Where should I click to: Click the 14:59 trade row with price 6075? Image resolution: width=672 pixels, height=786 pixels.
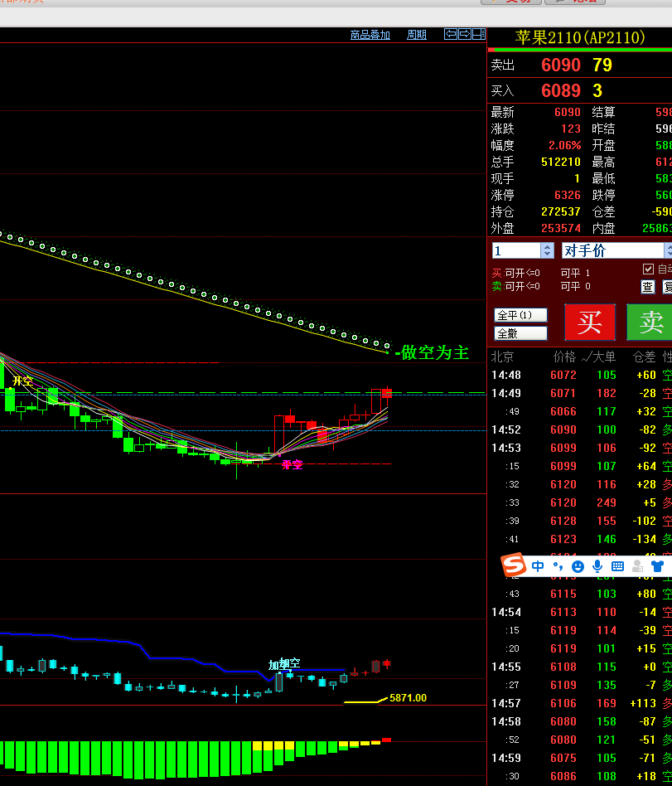582,758
